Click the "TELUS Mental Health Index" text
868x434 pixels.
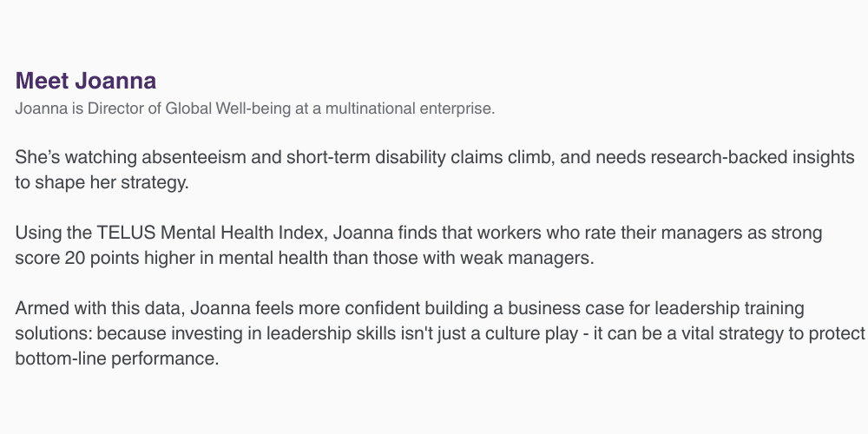coord(209,233)
